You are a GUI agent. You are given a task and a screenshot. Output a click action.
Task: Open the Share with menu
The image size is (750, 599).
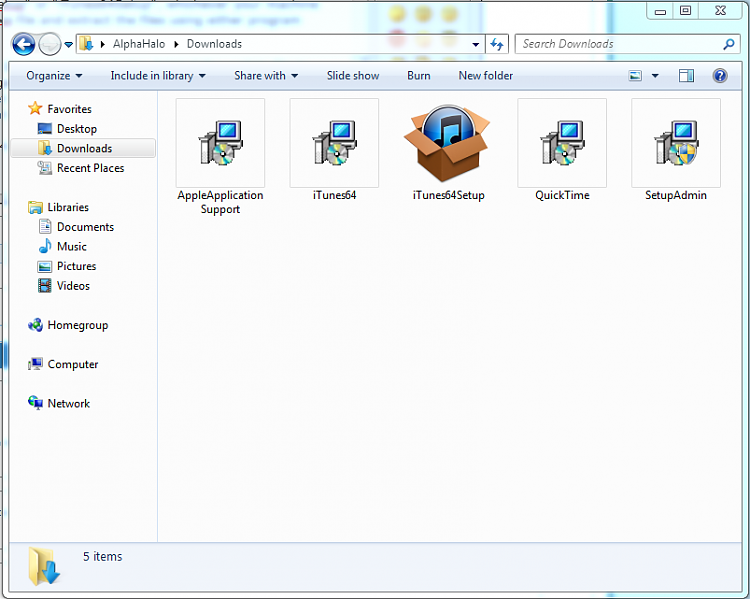click(266, 76)
